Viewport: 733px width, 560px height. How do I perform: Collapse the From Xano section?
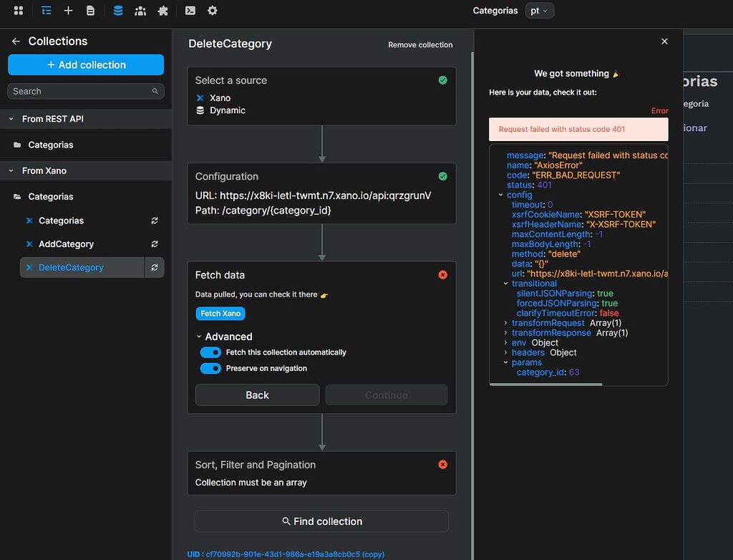point(10,170)
